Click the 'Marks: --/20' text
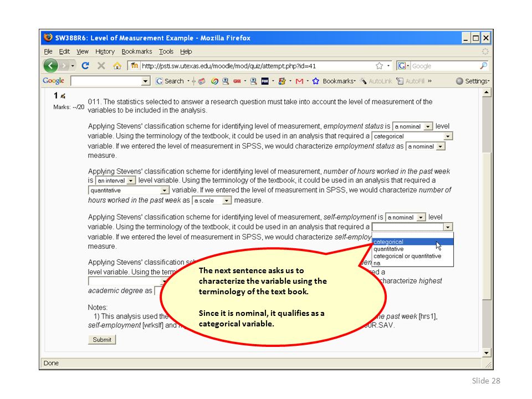This screenshot has width=532, height=399. 69,107
